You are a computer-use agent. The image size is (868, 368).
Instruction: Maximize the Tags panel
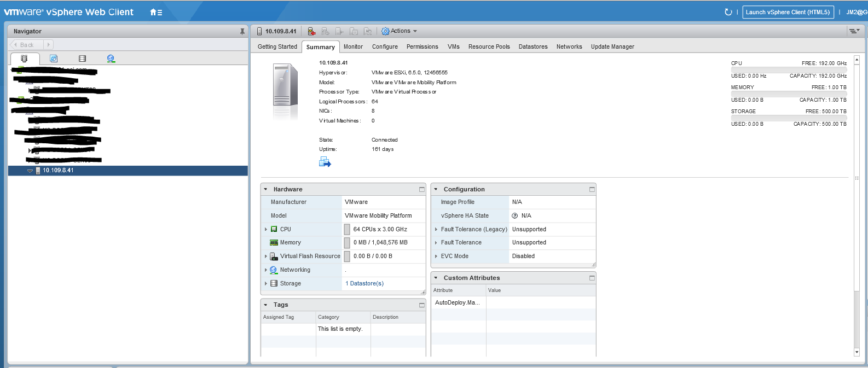coord(421,305)
